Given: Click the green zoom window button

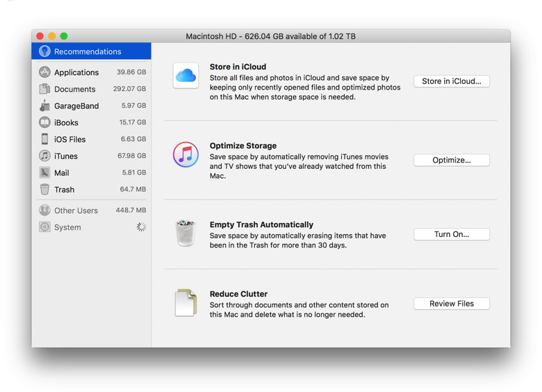Looking at the screenshot, I should pyautogui.click(x=64, y=36).
